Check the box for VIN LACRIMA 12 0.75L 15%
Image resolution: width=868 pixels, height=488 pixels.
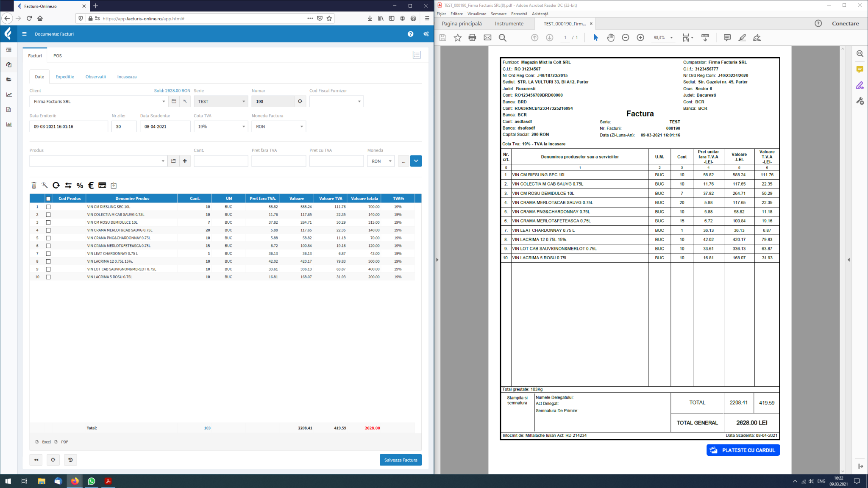48,261
